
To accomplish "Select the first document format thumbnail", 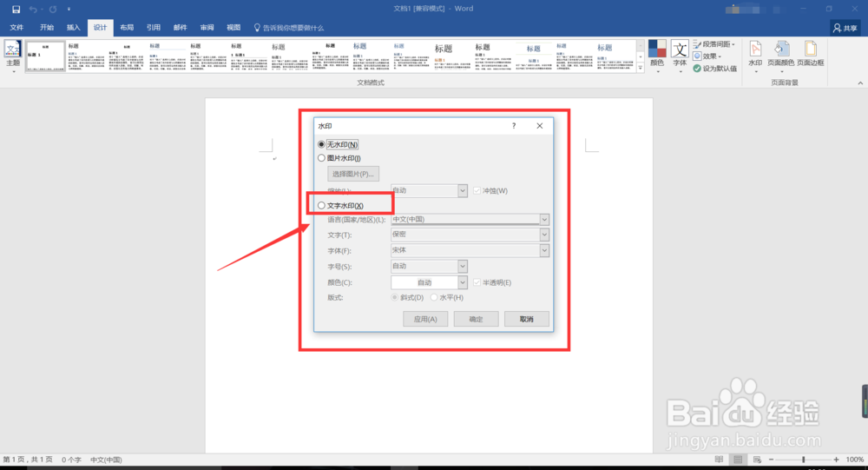I will [x=45, y=56].
